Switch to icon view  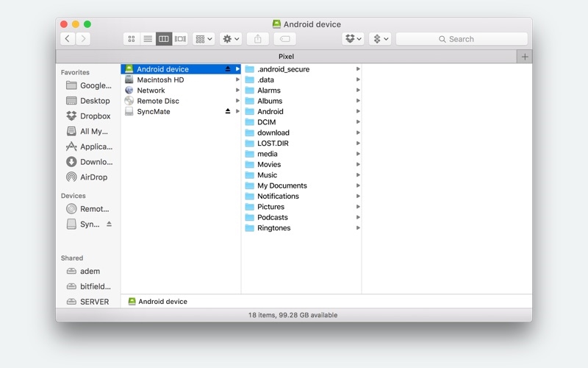point(132,39)
